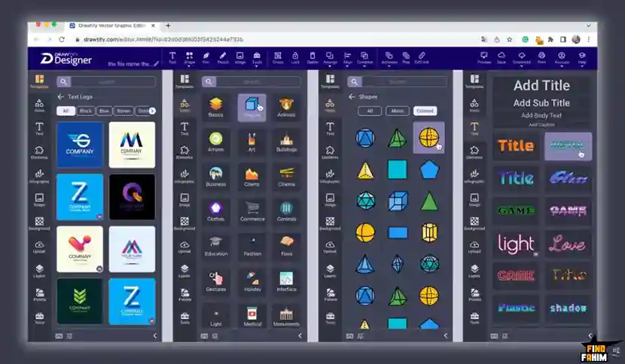Viewport: 625px width, 364px height.
Task: Go back using the Text Logo arrow
Action: point(61,97)
